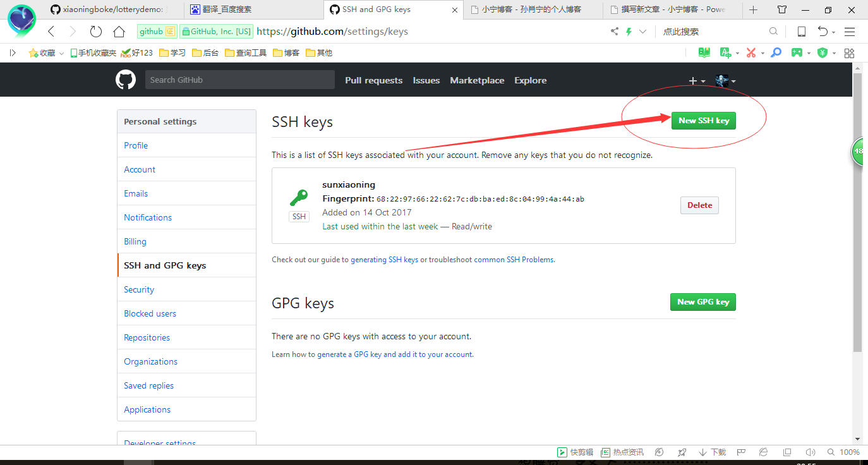Click the 下载 downloads icon in status bar
The height and width of the screenshot is (465, 868).
click(x=712, y=452)
